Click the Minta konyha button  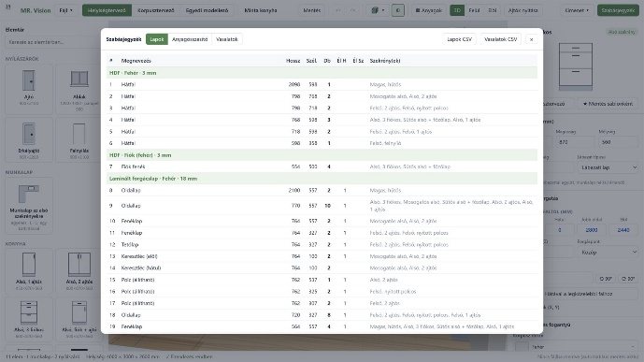(x=261, y=10)
